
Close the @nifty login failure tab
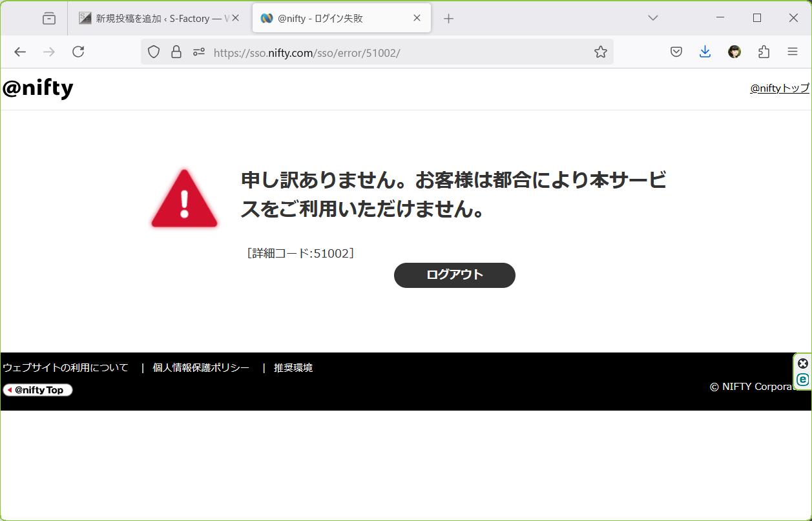click(417, 18)
